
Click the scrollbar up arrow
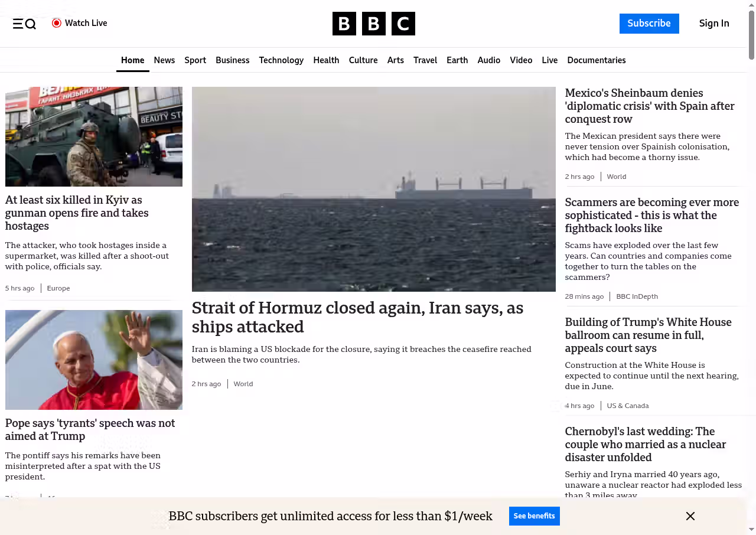point(751,5)
